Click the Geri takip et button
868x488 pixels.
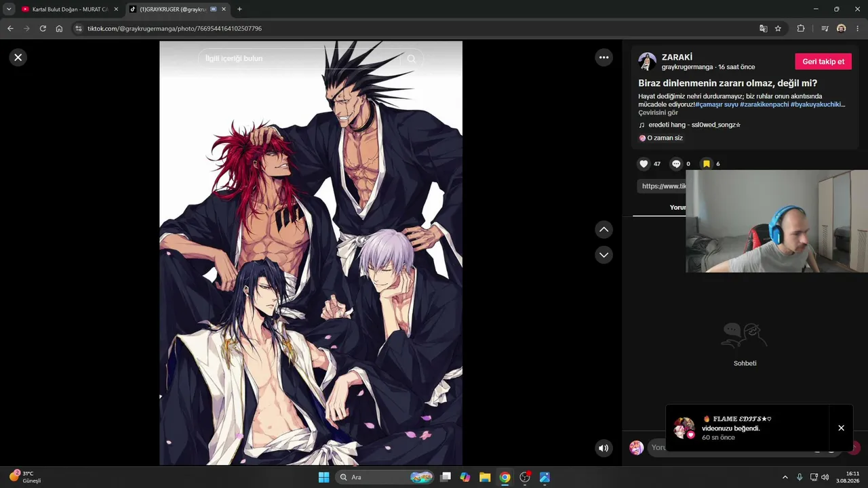click(x=823, y=61)
